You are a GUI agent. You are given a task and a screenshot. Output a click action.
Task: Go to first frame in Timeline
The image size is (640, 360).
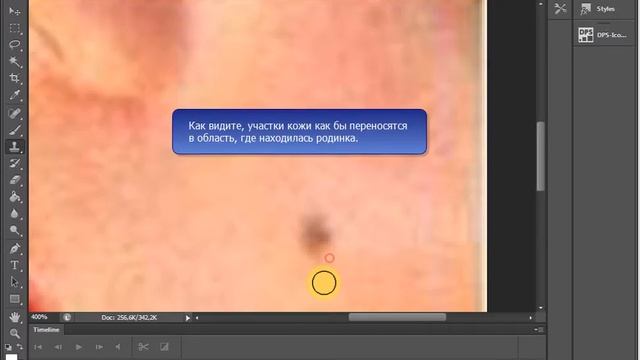point(38,347)
